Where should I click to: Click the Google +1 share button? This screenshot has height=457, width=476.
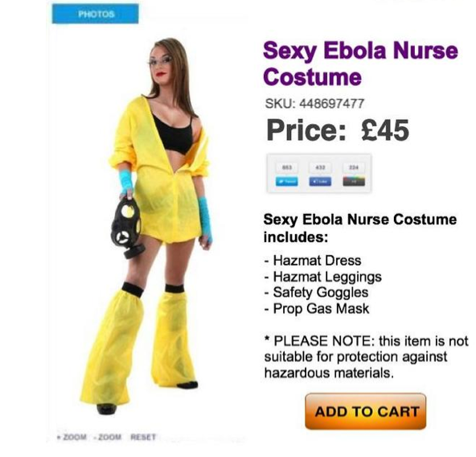354,181
